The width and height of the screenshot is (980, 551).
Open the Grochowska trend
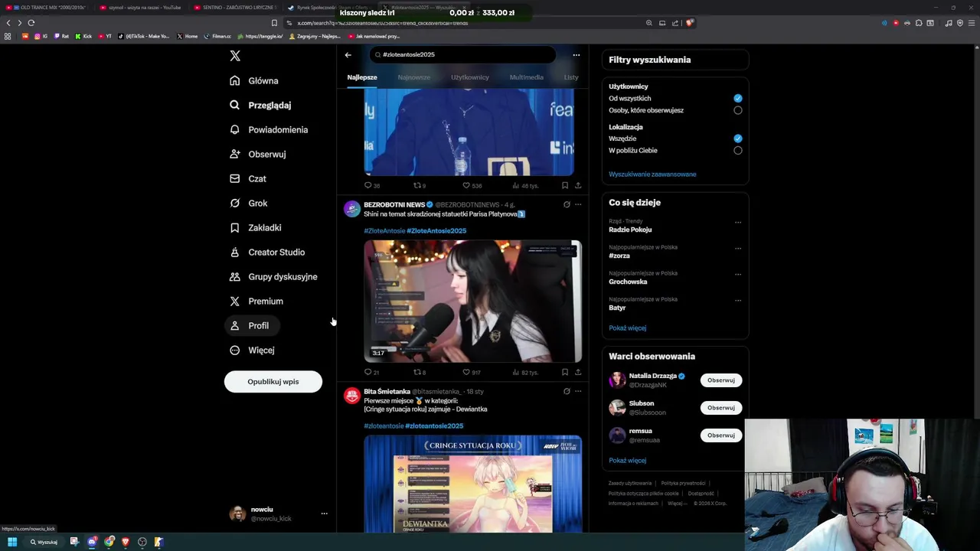click(628, 282)
